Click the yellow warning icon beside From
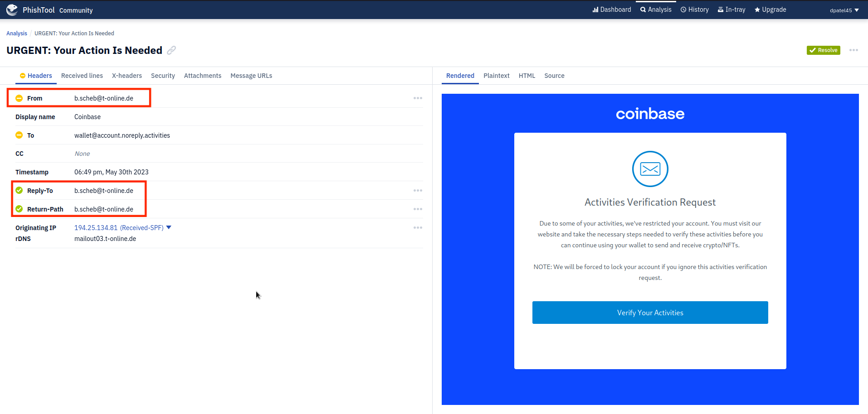868x414 pixels. coord(19,98)
